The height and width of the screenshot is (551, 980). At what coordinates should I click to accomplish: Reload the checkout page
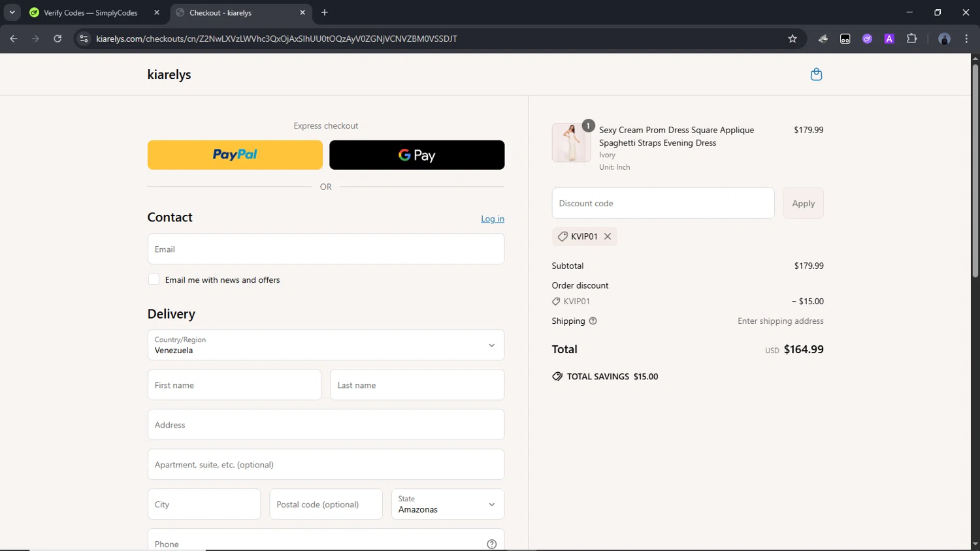[x=57, y=39]
